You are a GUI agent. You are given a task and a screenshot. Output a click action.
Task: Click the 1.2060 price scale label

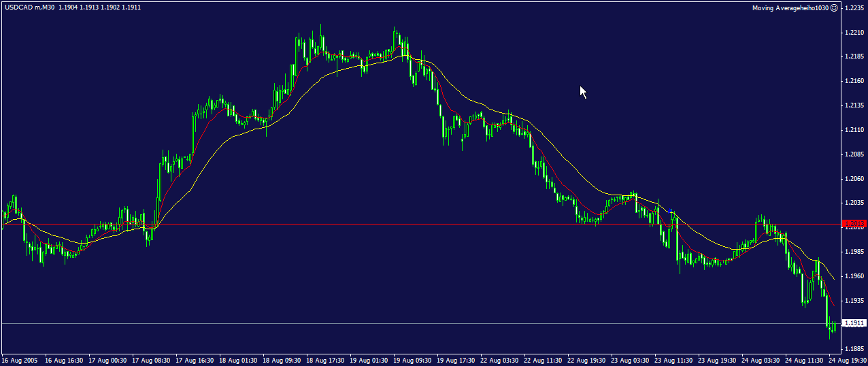pos(854,179)
